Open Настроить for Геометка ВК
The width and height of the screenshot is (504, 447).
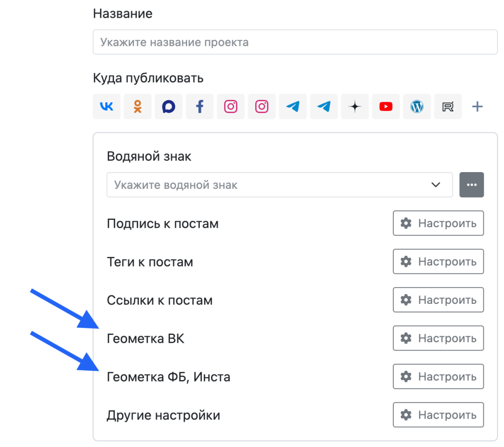pyautogui.click(x=438, y=338)
